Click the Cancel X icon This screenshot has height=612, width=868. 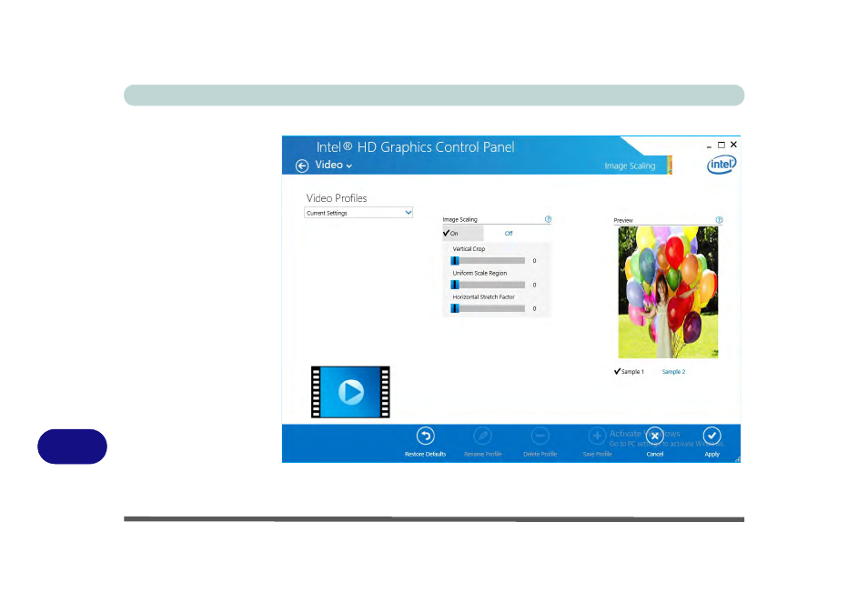(x=655, y=436)
